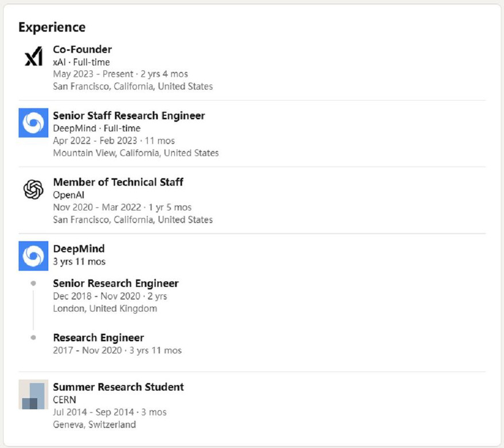Click the DeepMind logo above 3 yrs 11 mos

(x=33, y=256)
